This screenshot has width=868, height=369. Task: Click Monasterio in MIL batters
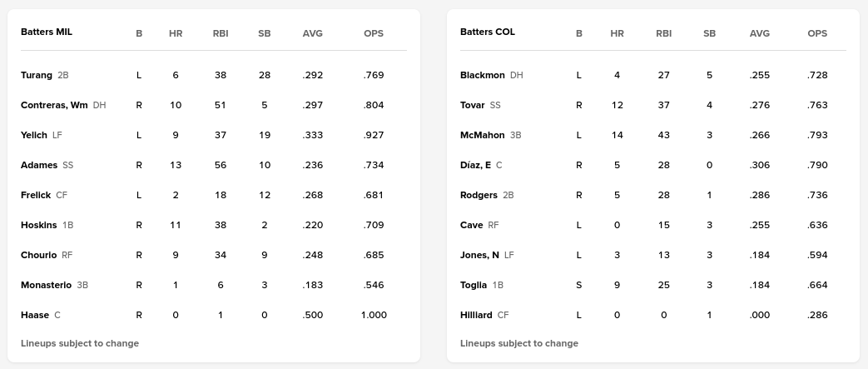tap(47, 285)
